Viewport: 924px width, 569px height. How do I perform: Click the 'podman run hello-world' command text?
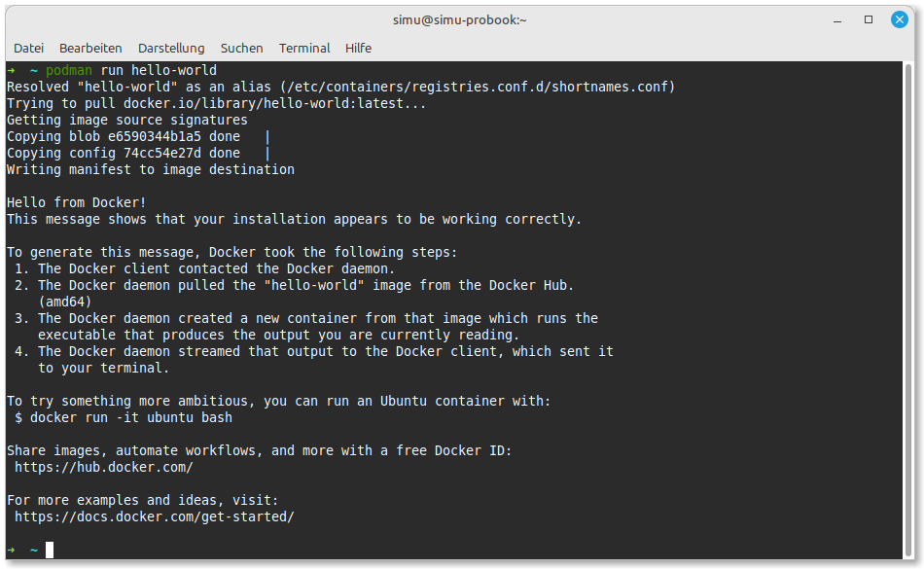click(x=131, y=70)
